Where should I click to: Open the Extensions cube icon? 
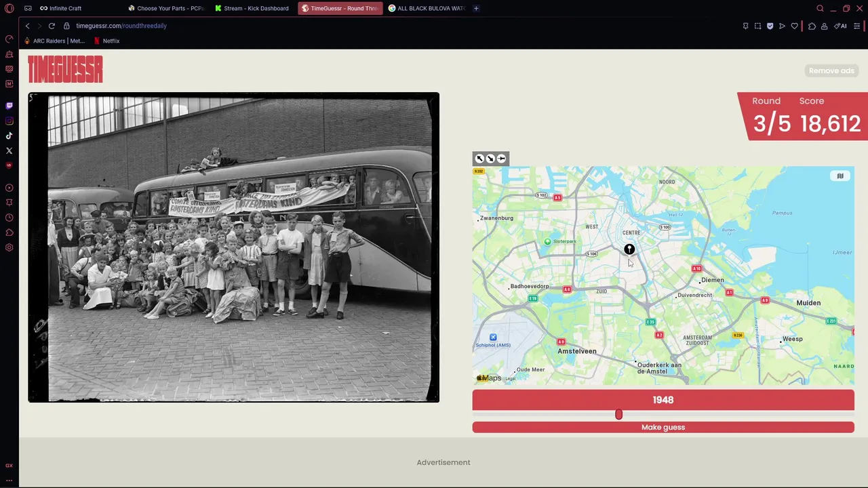pos(812,26)
